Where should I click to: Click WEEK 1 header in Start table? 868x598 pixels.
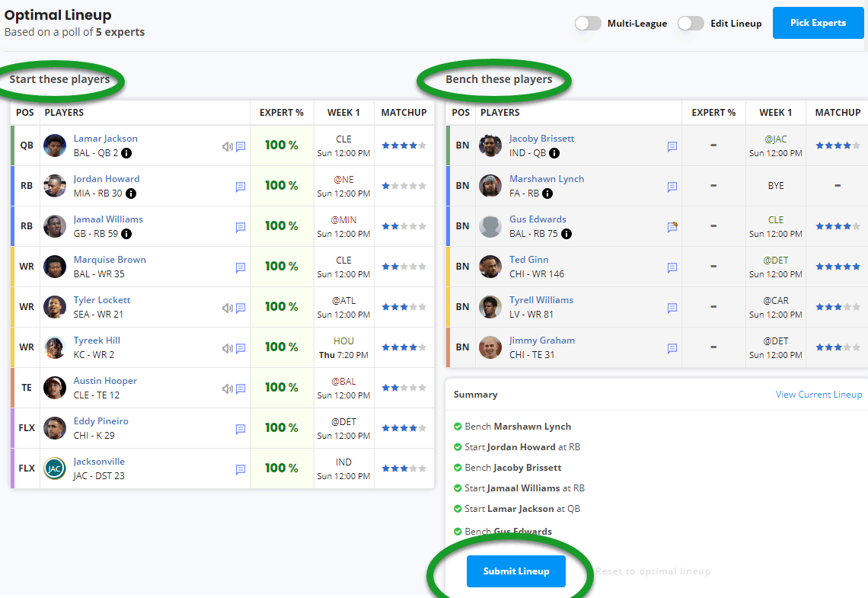(343, 113)
